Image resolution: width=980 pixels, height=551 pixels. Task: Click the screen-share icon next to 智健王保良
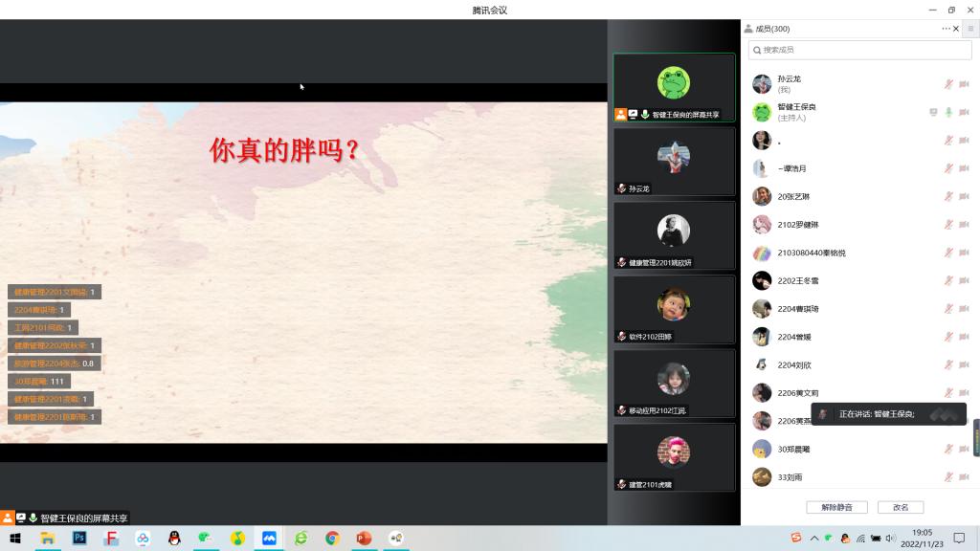[933, 112]
